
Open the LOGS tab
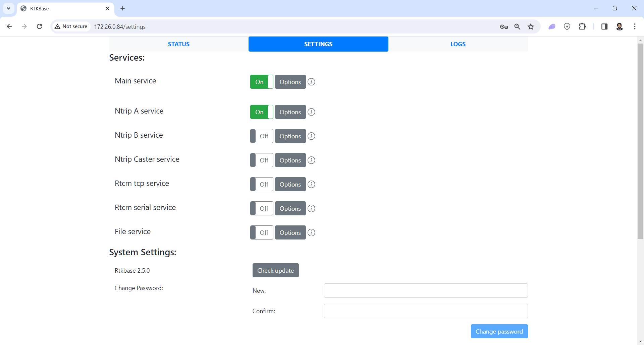click(x=458, y=44)
